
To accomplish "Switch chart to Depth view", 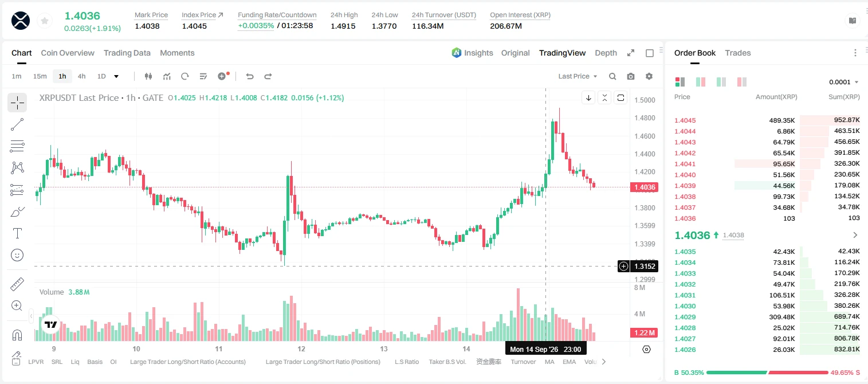I will (x=606, y=53).
